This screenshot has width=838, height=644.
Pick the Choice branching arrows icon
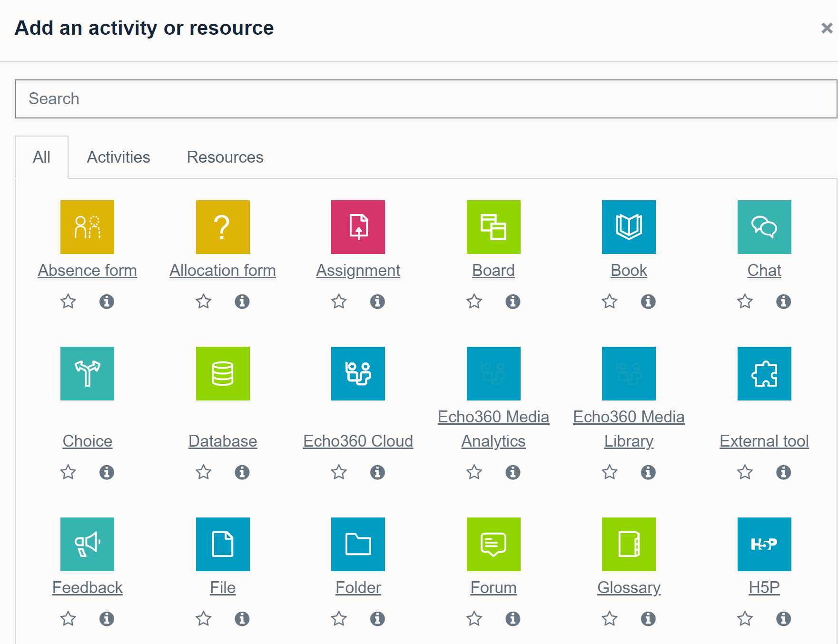pos(87,373)
